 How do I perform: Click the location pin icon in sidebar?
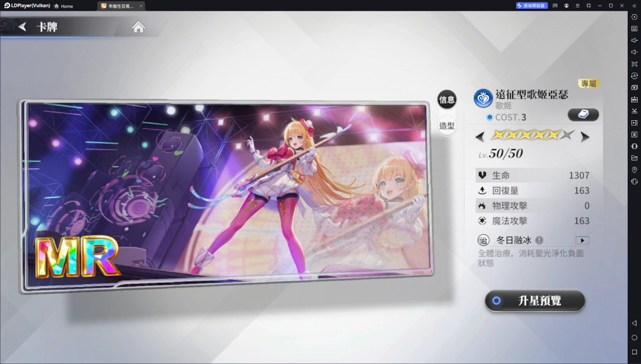click(x=634, y=169)
